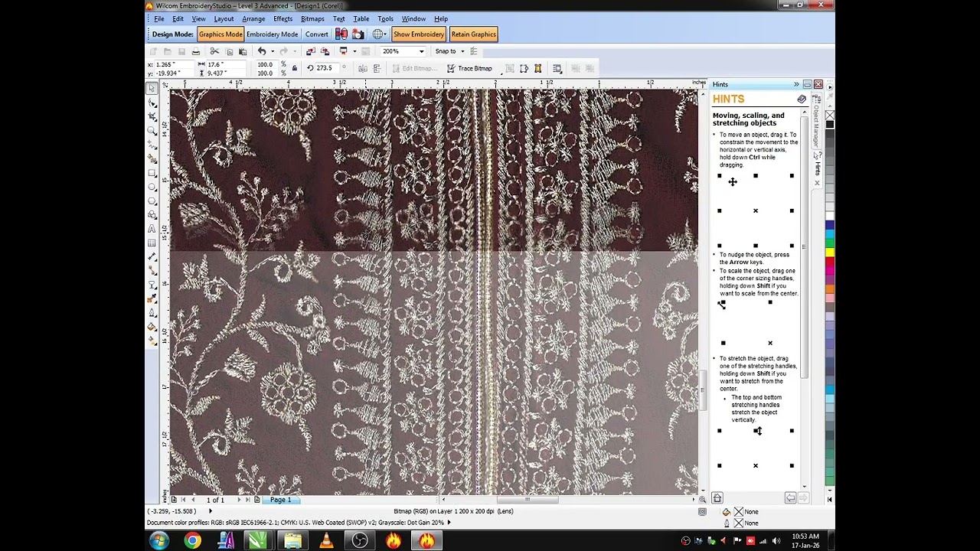The height and width of the screenshot is (551, 980).
Task: Click the Mirror horizontally icon
Action: coord(363,68)
